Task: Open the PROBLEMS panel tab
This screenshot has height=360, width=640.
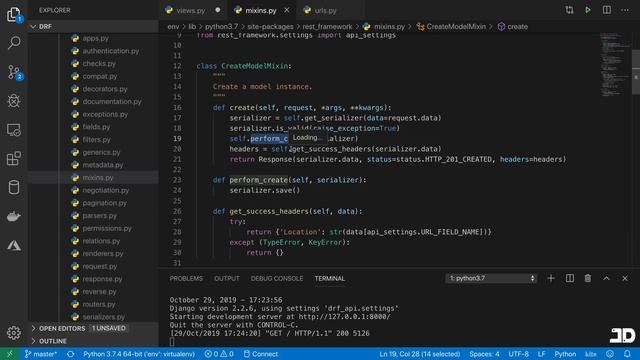Action: [186, 278]
